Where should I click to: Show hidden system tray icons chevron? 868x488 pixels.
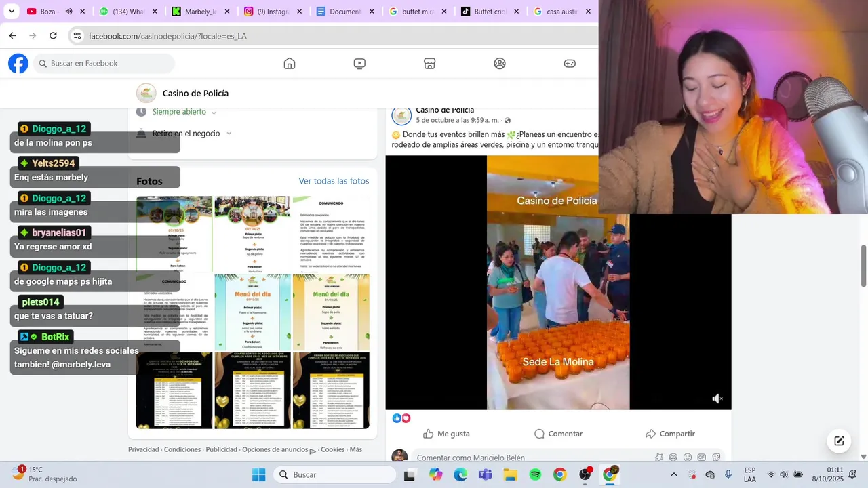click(x=673, y=474)
